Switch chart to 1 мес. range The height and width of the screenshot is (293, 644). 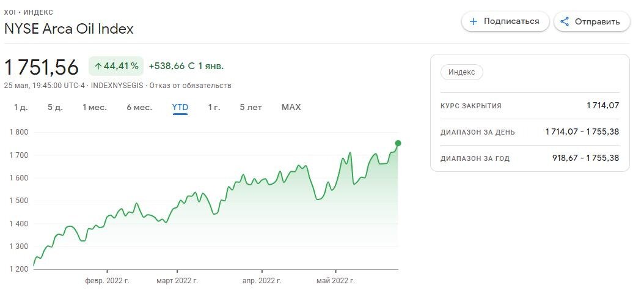(95, 107)
